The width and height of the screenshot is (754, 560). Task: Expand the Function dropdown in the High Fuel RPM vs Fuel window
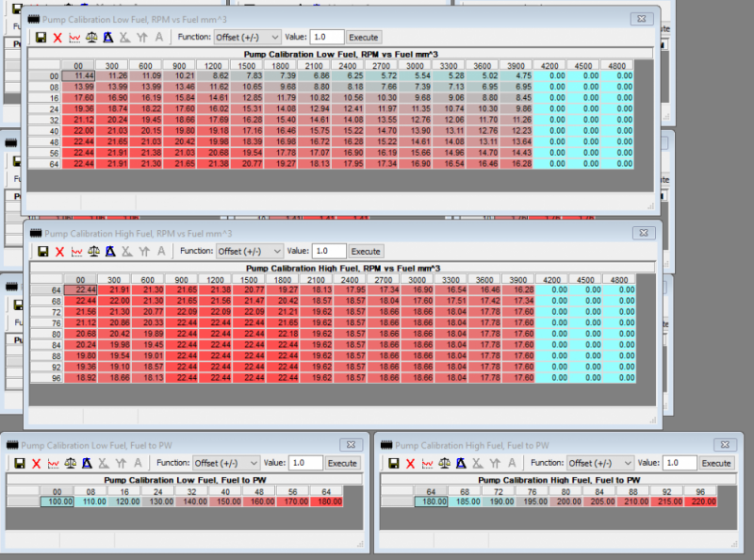coord(249,252)
